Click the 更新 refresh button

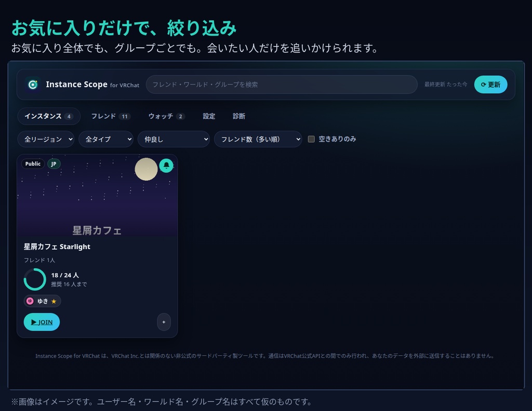(490, 85)
